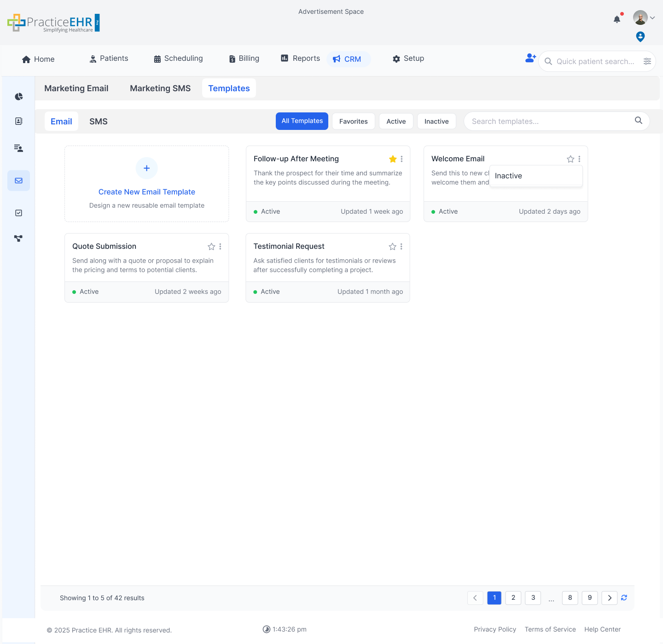Expand the user profile avatar chevron
663x644 pixels.
coord(653,17)
